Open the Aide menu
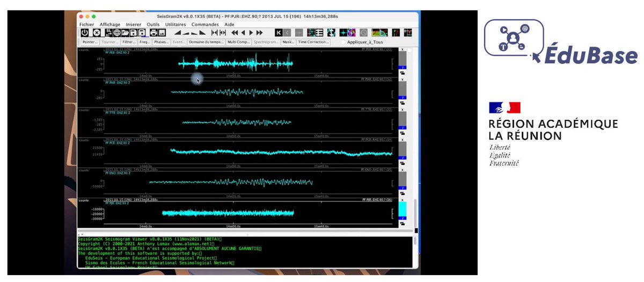This screenshot has width=644, height=282. pyautogui.click(x=229, y=24)
